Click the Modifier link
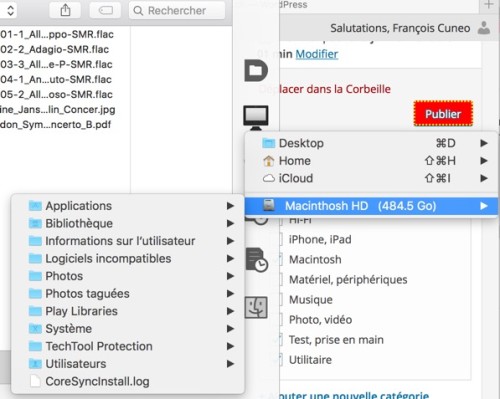This screenshot has height=399, width=500. (317, 54)
